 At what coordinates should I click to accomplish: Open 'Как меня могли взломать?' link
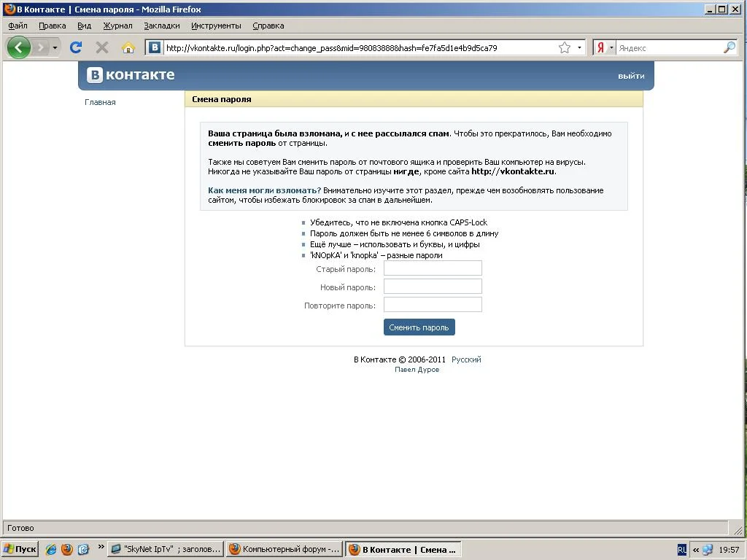click(264, 190)
